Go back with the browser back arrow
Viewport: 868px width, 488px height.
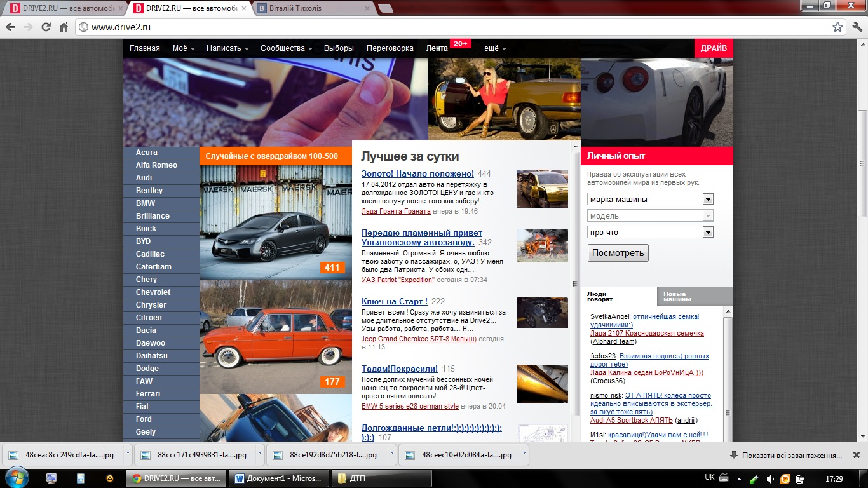pyautogui.click(x=10, y=27)
